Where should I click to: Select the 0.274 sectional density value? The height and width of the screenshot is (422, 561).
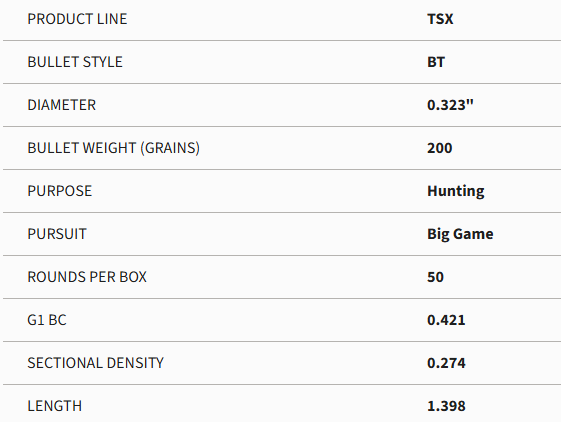click(x=446, y=363)
